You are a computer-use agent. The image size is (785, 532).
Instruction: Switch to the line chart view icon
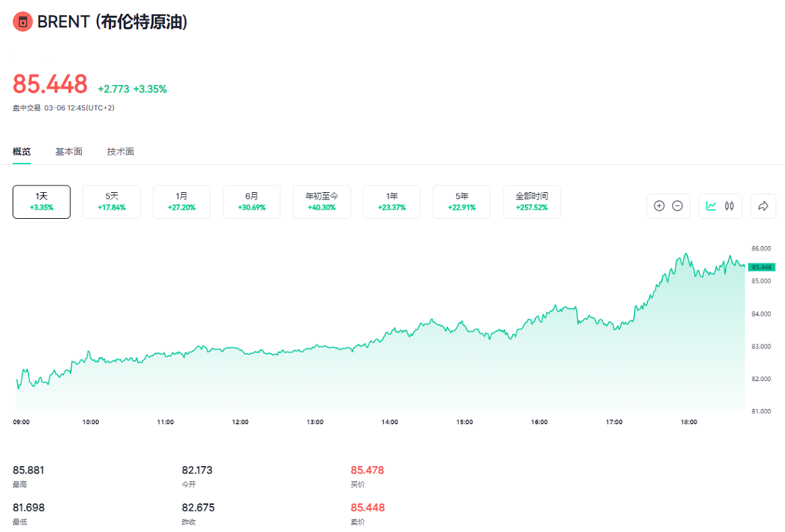(711, 206)
